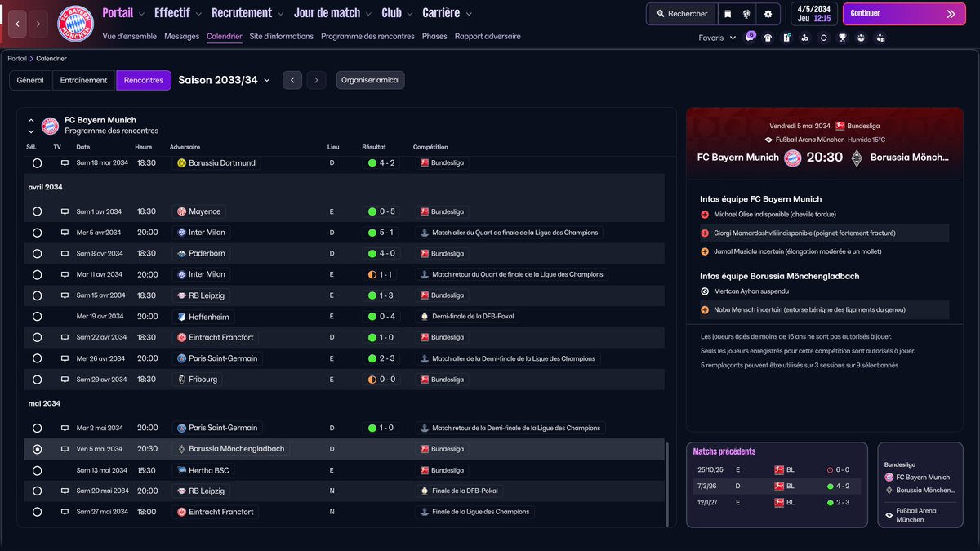The width and height of the screenshot is (980, 551).
Task: Click the FC Bayern Munich club crest in the header
Action: 75,24
